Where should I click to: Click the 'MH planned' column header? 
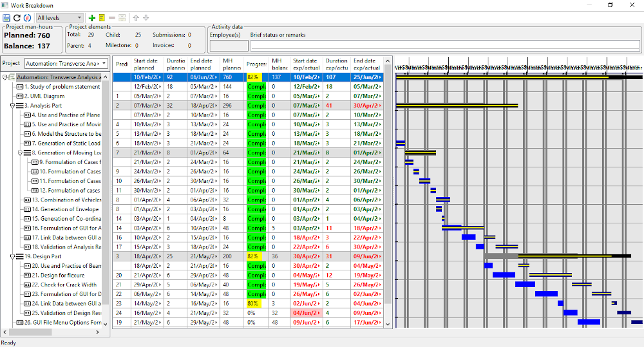pyautogui.click(x=231, y=64)
